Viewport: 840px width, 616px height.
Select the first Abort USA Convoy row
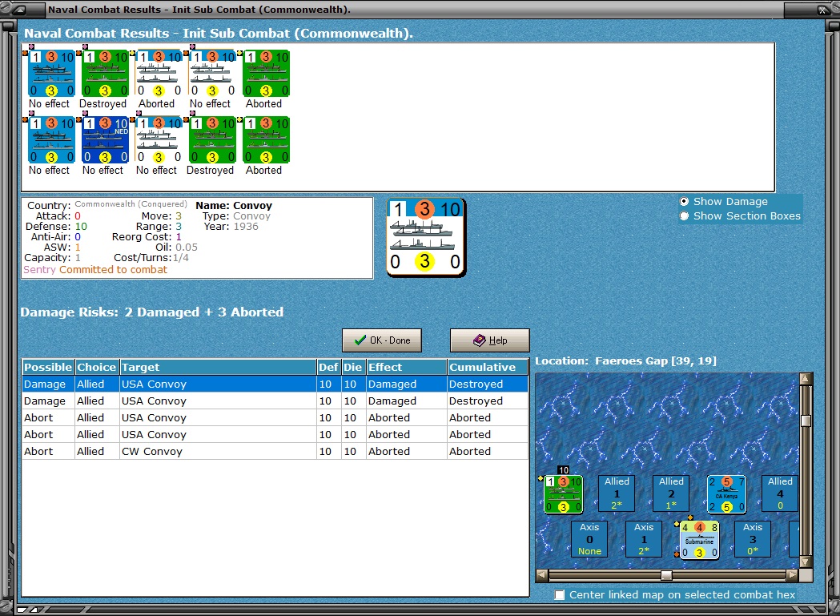275,417
